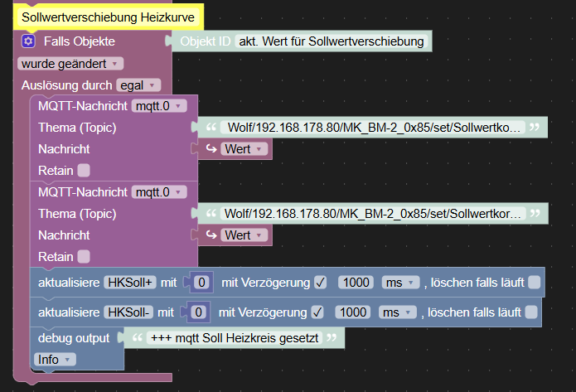Click the arrow icon on first Wert block
Screen dimensions: 576x392
point(211,149)
